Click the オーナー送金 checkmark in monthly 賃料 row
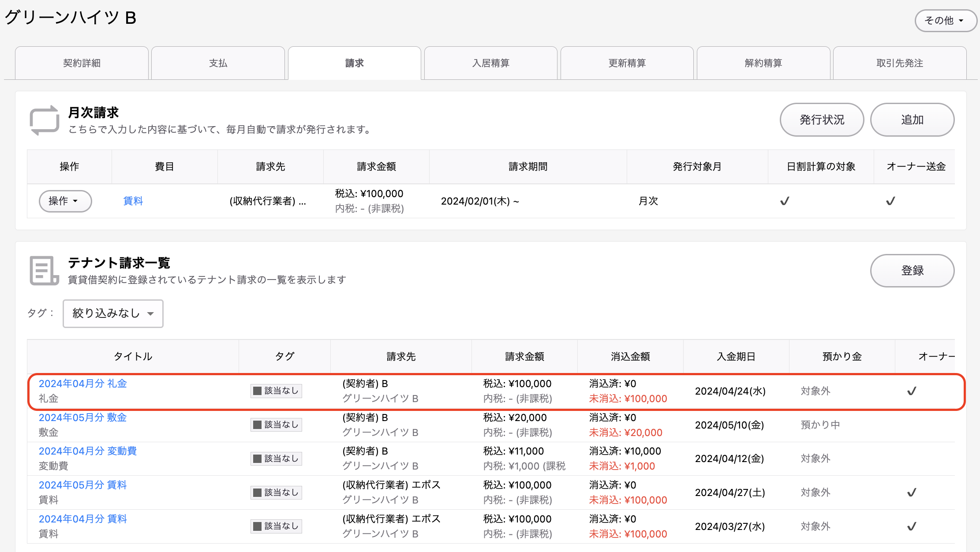The image size is (980, 552). tap(890, 201)
